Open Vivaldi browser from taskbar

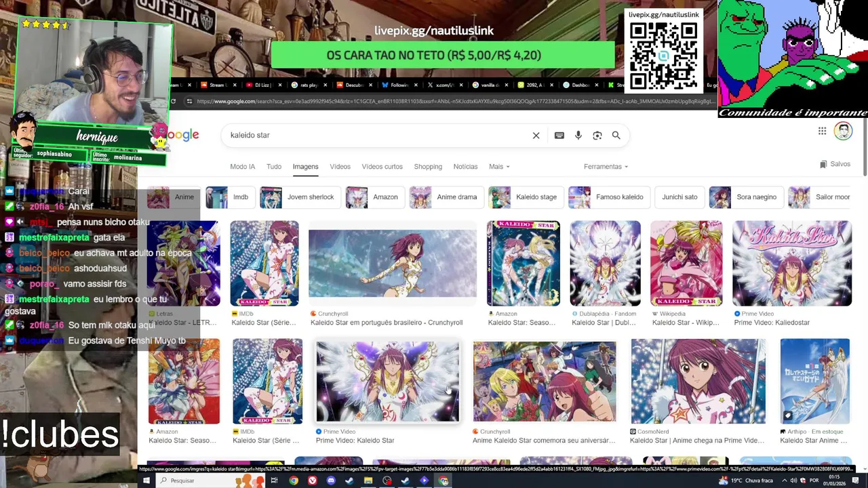313,481
